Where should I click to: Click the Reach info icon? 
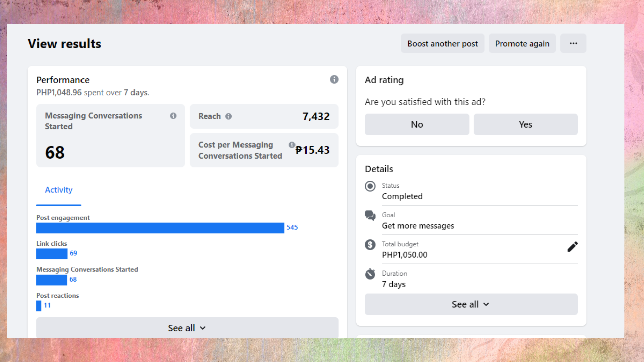228,116
